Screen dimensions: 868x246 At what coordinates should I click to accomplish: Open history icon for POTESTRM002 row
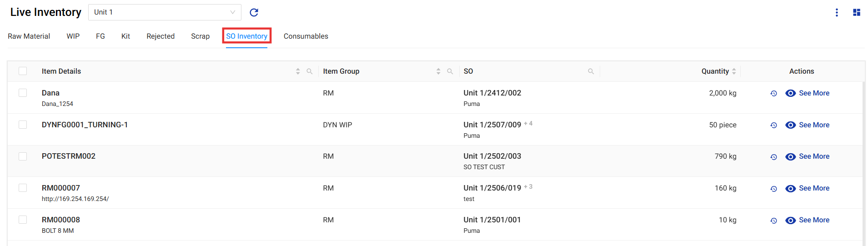pos(773,157)
